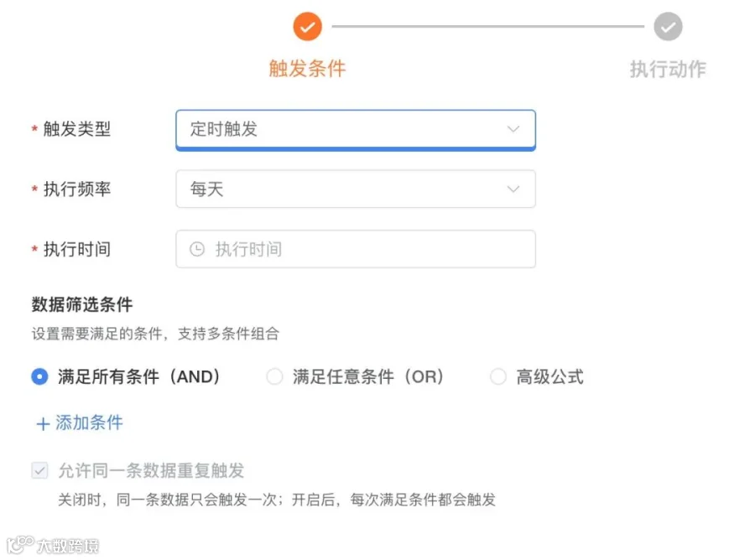Screen dimensions: 755x560
Task: Choose the 高级公式 radio option
Action: coord(497,376)
